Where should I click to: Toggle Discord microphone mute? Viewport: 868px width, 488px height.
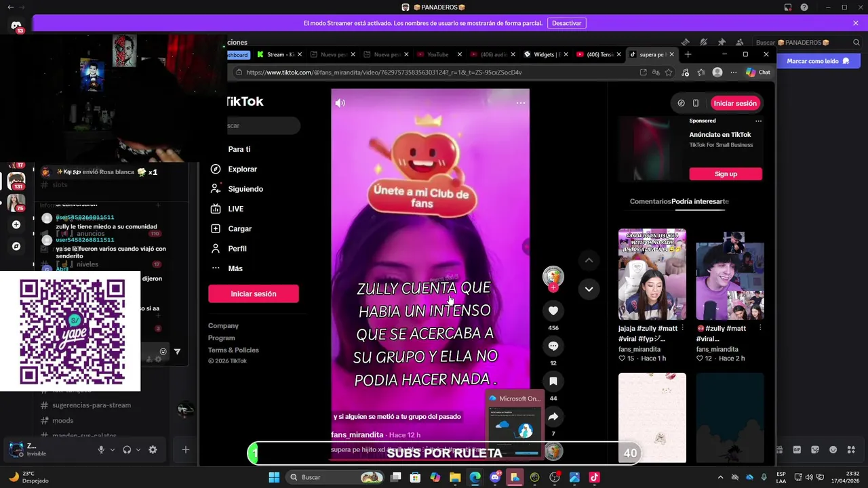point(101,449)
